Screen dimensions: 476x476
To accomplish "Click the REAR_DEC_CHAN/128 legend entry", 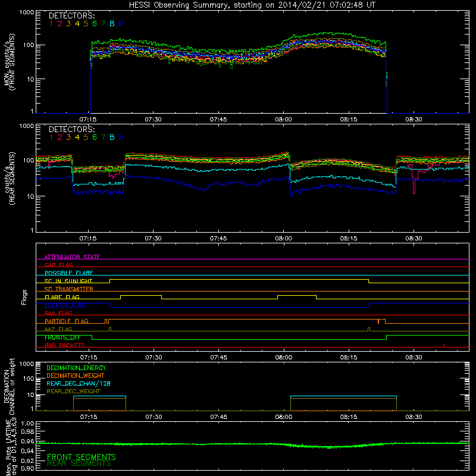I will 79,384.
